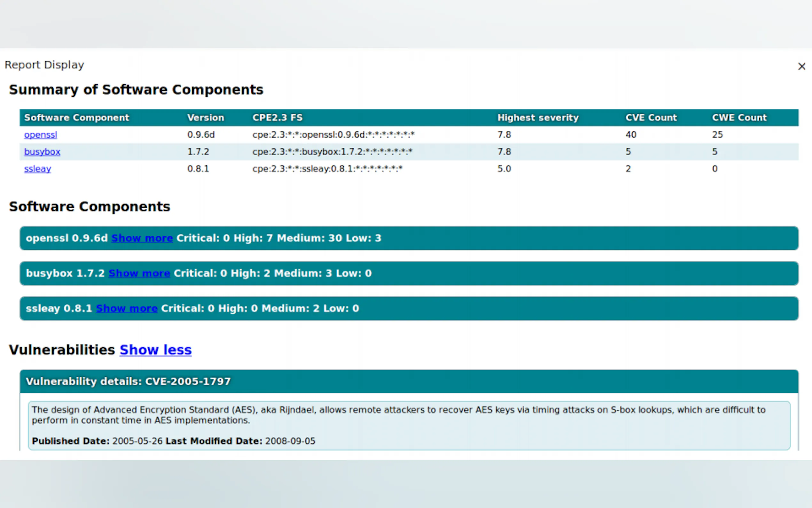Image resolution: width=812 pixels, height=508 pixels.
Task: Expand Show more on the ssleay 0.8.1 bar
Action: click(x=127, y=308)
